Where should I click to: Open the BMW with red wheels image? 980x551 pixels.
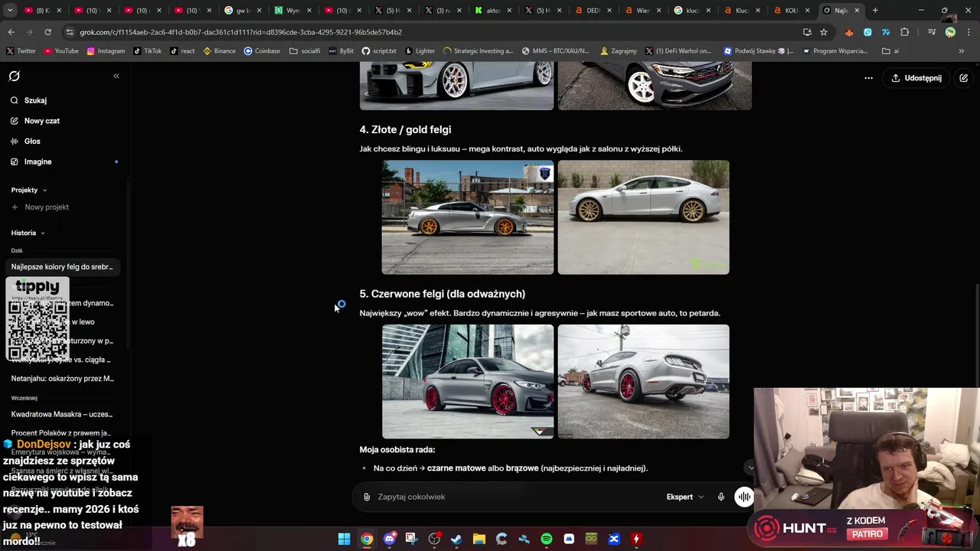(x=468, y=381)
